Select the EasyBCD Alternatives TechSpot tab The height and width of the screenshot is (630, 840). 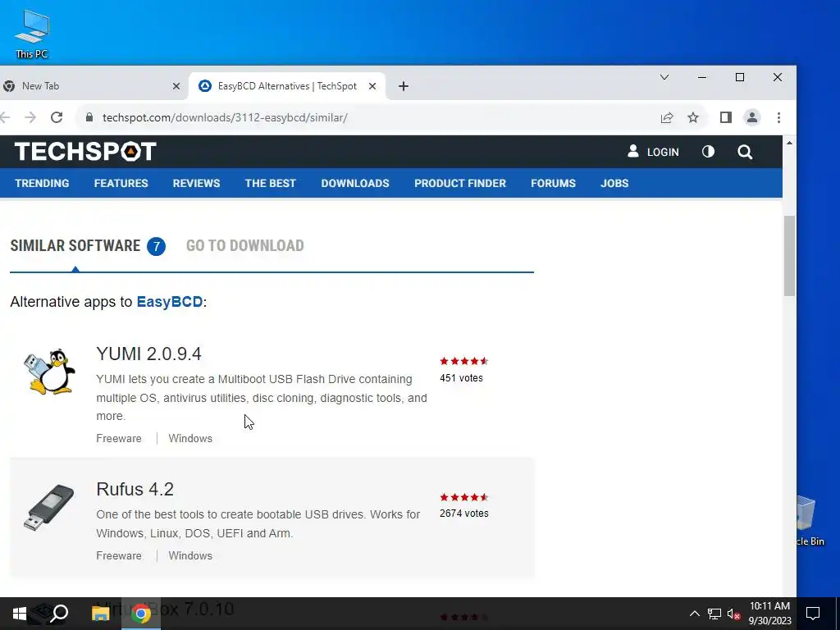[287, 86]
